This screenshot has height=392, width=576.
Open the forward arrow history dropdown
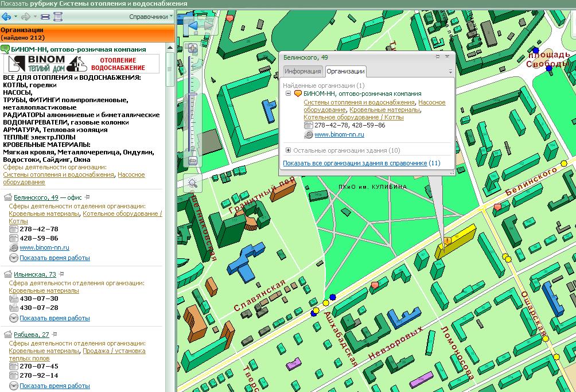click(35, 17)
